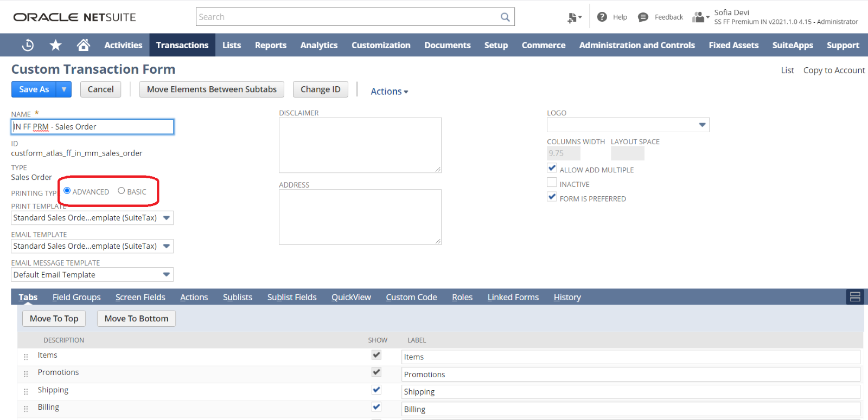The width and height of the screenshot is (868, 420).
Task: Uncheck Allow Add Multiple
Action: tap(552, 168)
